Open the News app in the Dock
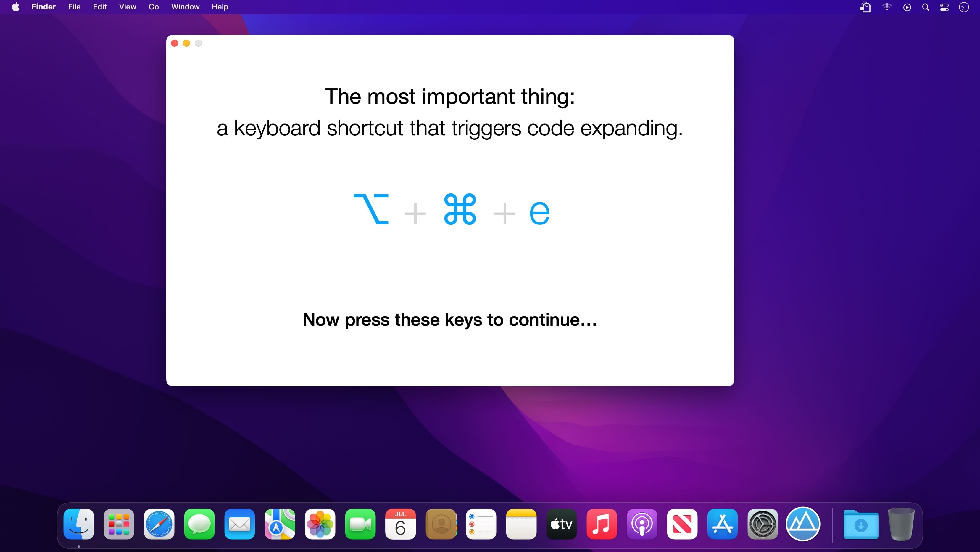Screen dimensions: 980x552 coord(682,524)
